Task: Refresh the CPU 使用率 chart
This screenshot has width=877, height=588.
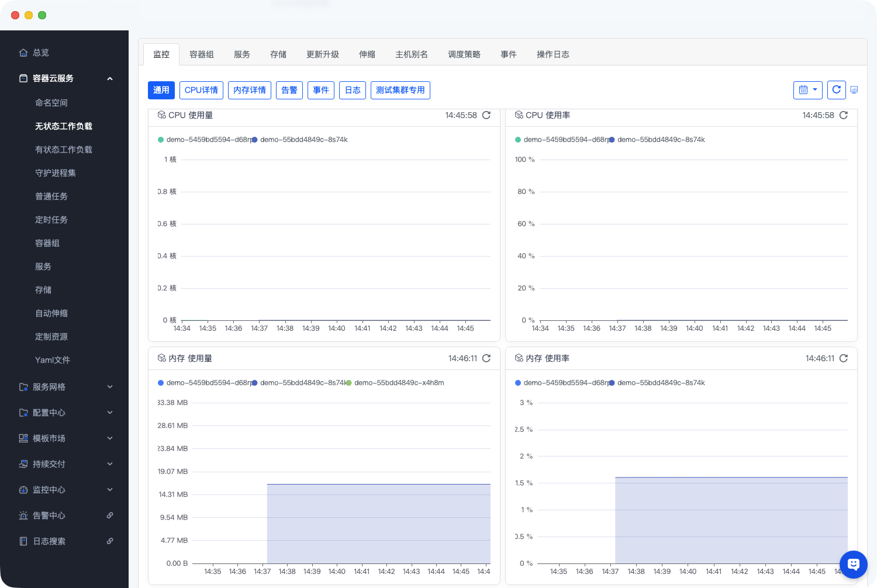Action: click(843, 115)
